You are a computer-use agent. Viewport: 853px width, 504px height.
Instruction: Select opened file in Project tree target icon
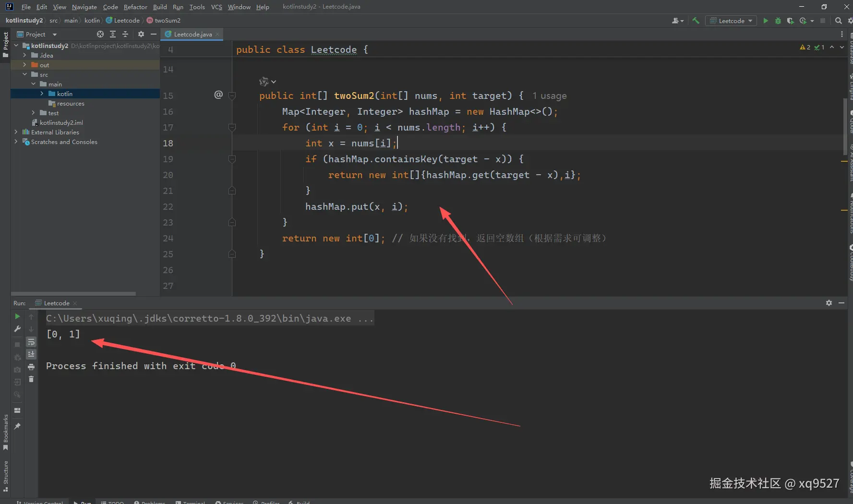100,34
